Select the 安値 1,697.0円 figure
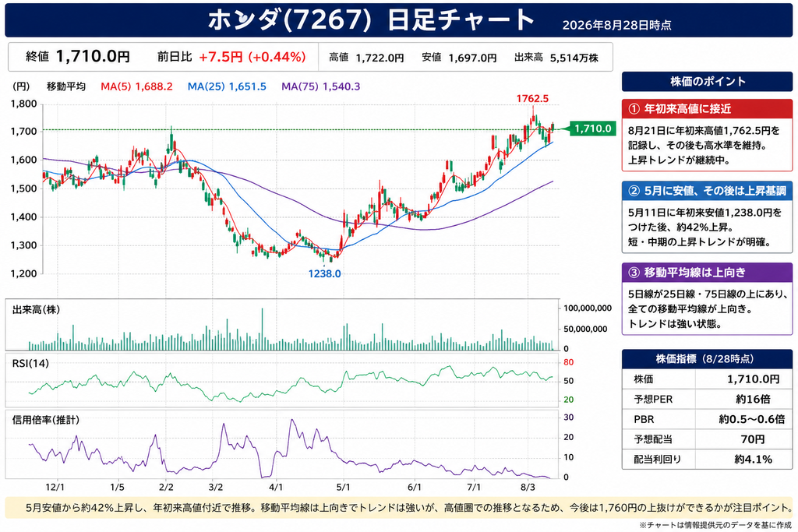The image size is (798, 532). click(x=459, y=58)
